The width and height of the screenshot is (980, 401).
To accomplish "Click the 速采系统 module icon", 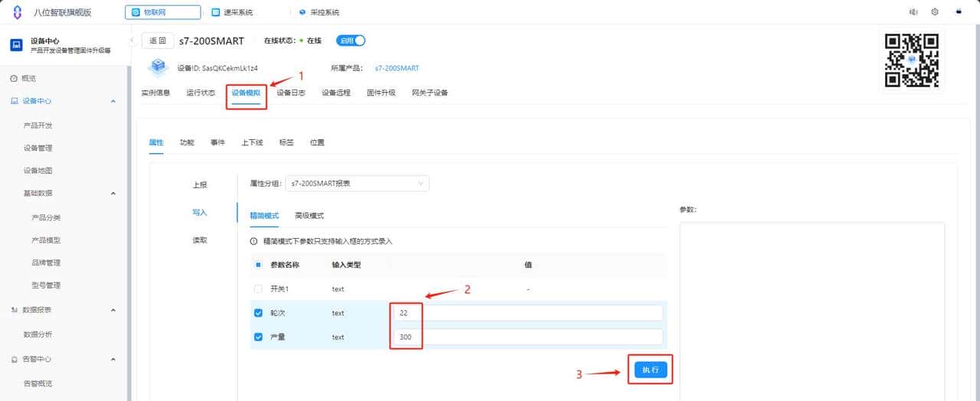I will pos(216,12).
